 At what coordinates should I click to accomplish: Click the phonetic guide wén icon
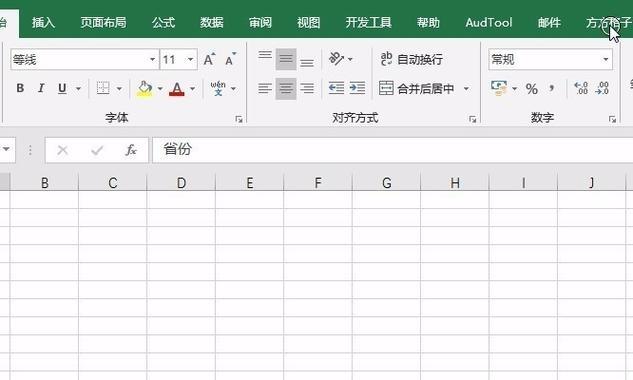tap(218, 88)
